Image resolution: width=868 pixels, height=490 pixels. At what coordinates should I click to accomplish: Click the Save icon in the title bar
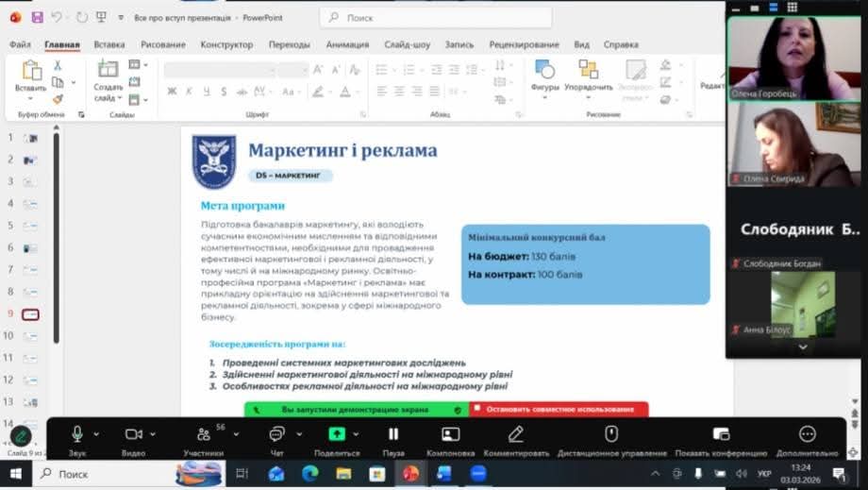[37, 17]
